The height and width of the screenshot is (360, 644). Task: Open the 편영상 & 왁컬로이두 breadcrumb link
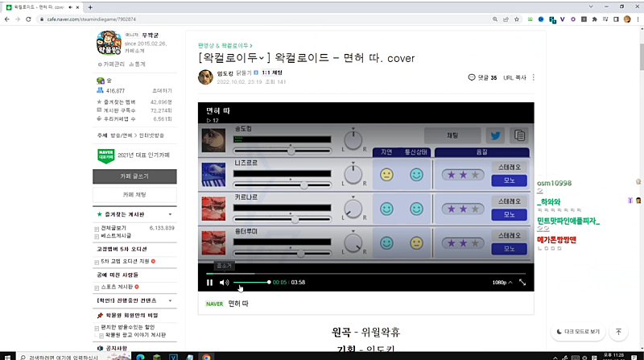tap(225, 45)
